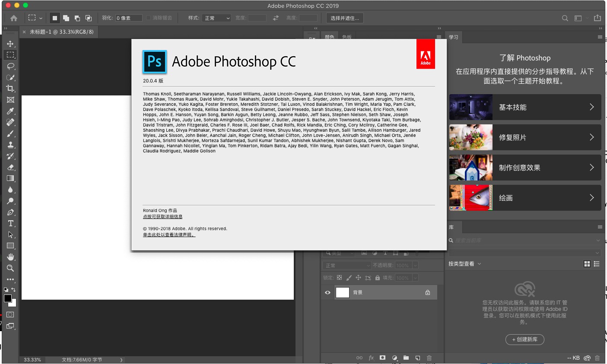Select the History Brush tool
Image resolution: width=607 pixels, height=364 pixels.
pos(10,156)
